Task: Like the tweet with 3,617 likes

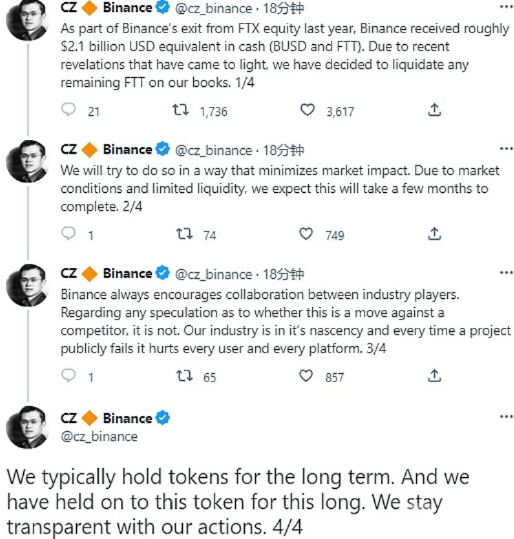Action: point(307,110)
